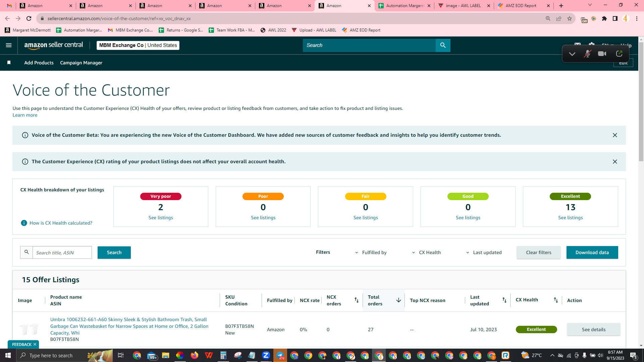This screenshot has width=644, height=362.
Task: Focus the top Seller Central search field
Action: [369, 45]
